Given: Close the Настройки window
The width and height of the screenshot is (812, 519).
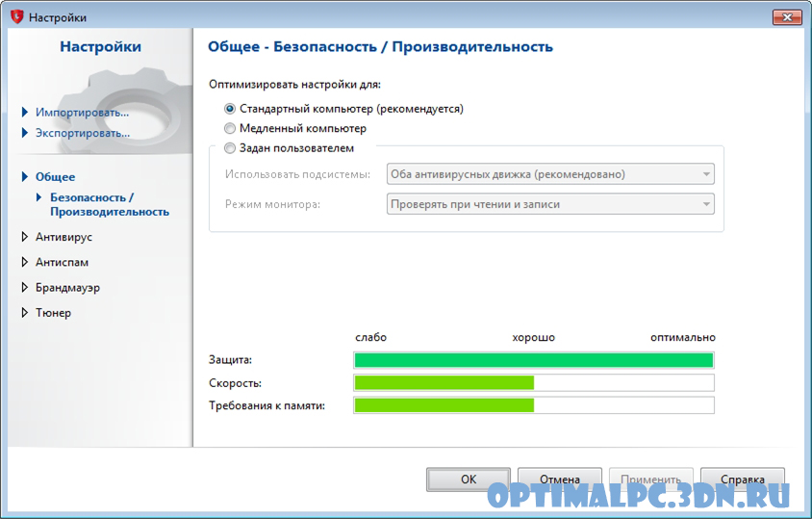Looking at the screenshot, I should (x=787, y=17).
